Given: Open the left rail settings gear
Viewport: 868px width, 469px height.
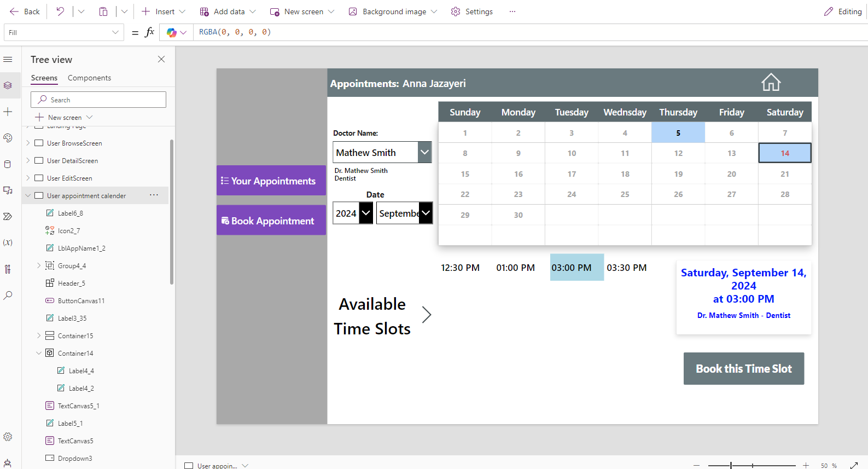Looking at the screenshot, I should tap(8, 437).
